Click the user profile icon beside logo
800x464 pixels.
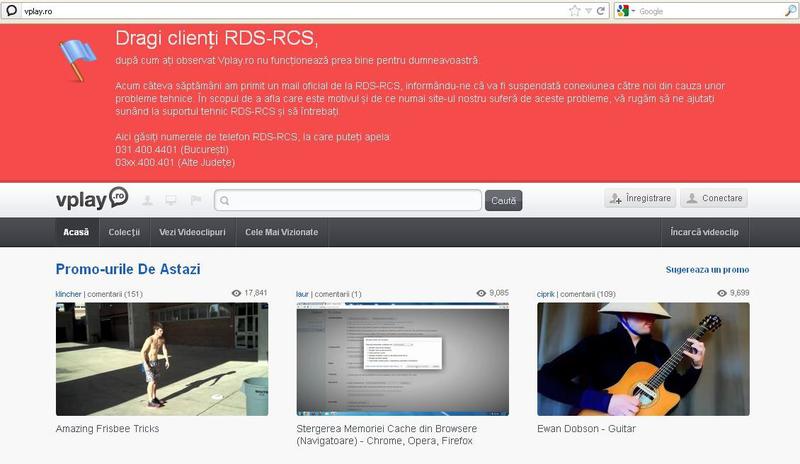click(147, 200)
